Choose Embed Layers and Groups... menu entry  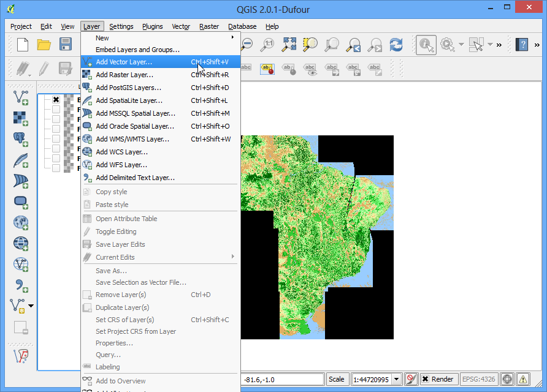pos(161,50)
